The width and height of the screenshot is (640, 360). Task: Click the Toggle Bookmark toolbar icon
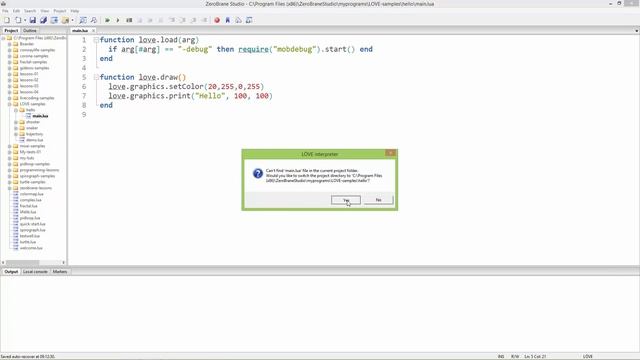coord(228,20)
